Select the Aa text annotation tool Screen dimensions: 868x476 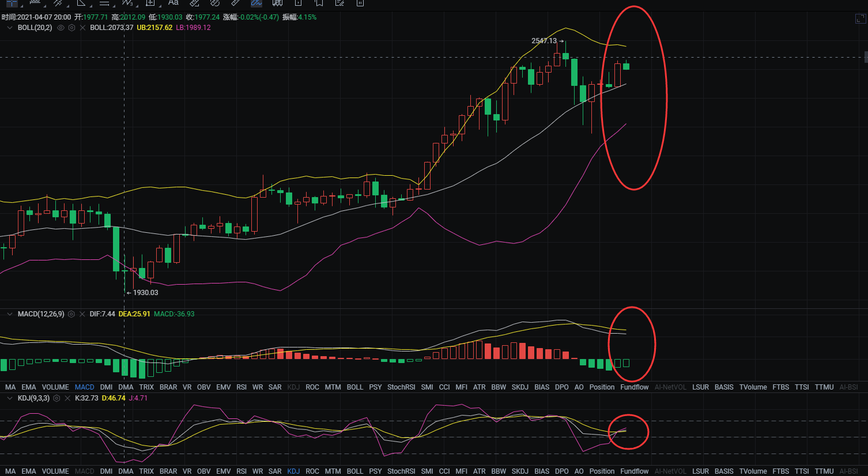[x=173, y=3]
